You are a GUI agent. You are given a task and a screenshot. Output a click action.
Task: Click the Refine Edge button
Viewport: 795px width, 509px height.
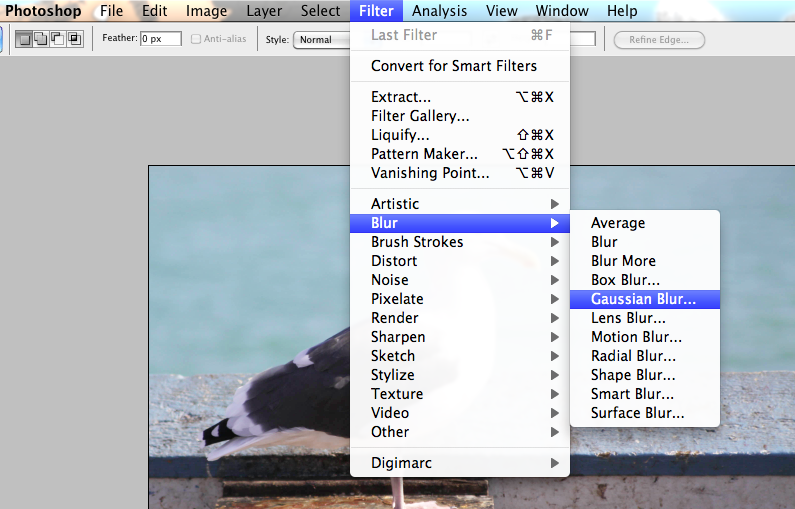click(659, 40)
